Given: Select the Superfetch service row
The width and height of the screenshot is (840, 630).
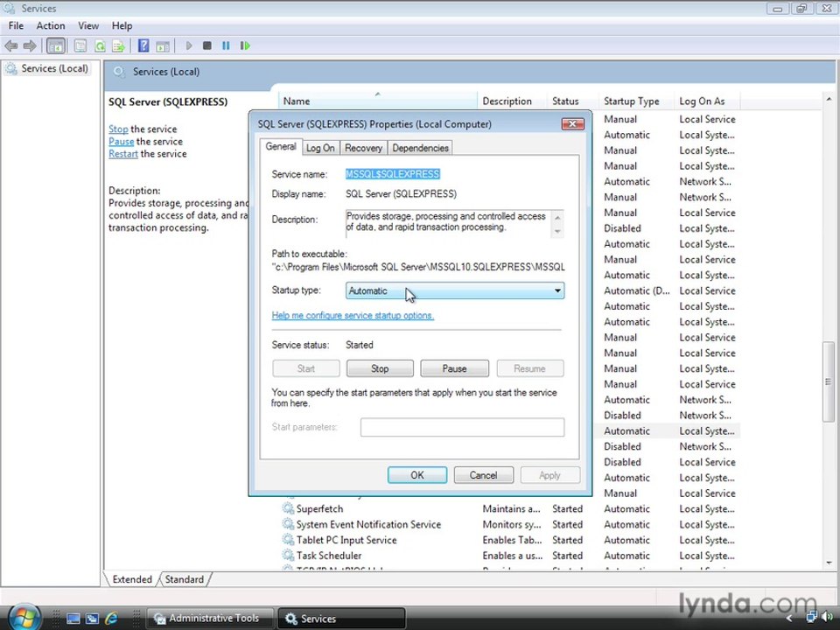Looking at the screenshot, I should click(x=510, y=508).
